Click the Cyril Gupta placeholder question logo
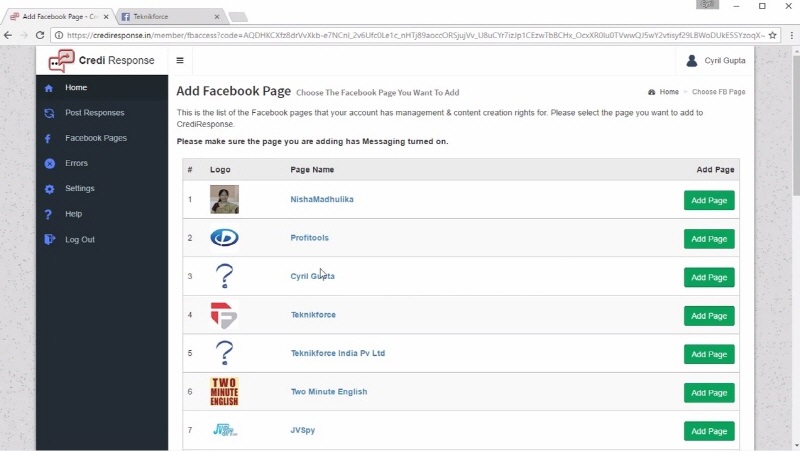This screenshot has width=800, height=451. pos(224,276)
